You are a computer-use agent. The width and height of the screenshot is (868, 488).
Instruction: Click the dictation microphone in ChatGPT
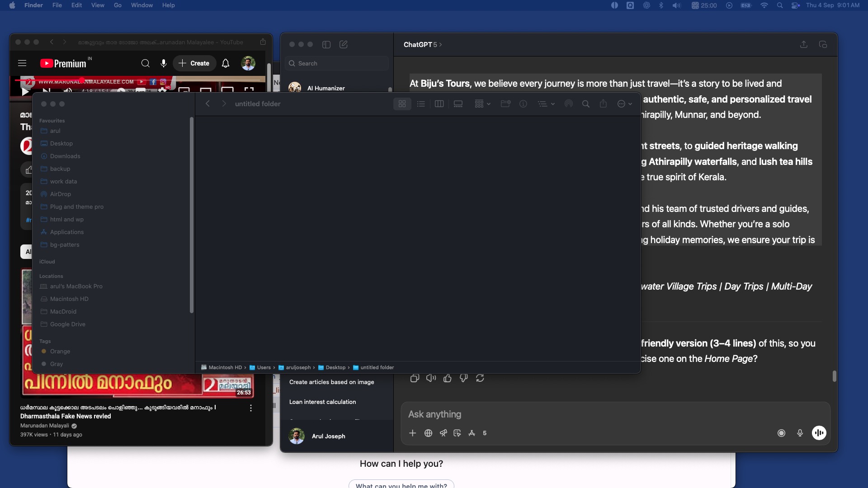pos(800,433)
